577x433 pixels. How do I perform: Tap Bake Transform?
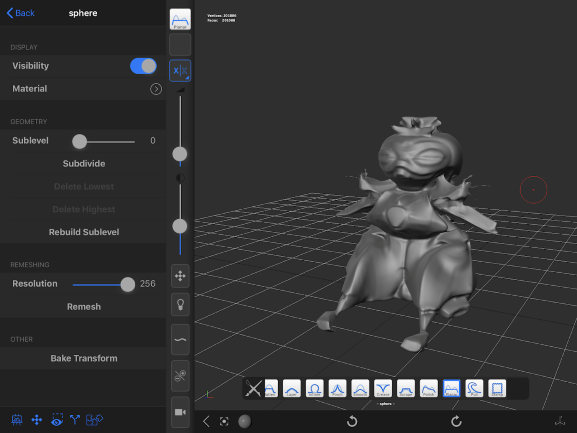[x=84, y=359]
